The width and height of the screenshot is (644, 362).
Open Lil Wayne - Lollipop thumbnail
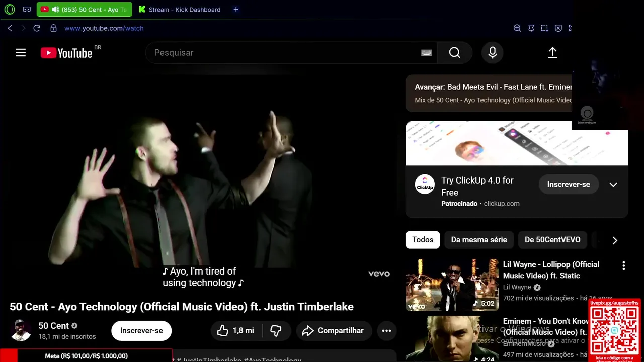click(x=452, y=285)
